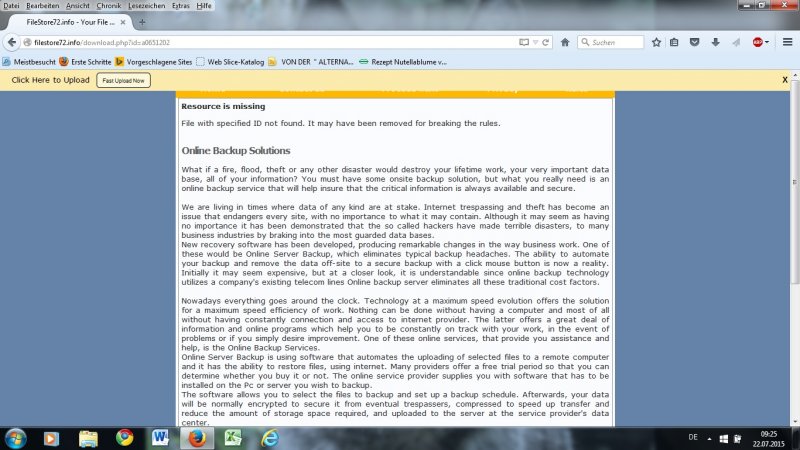
Task: Go to the Firefox home page icon
Action: [565, 43]
